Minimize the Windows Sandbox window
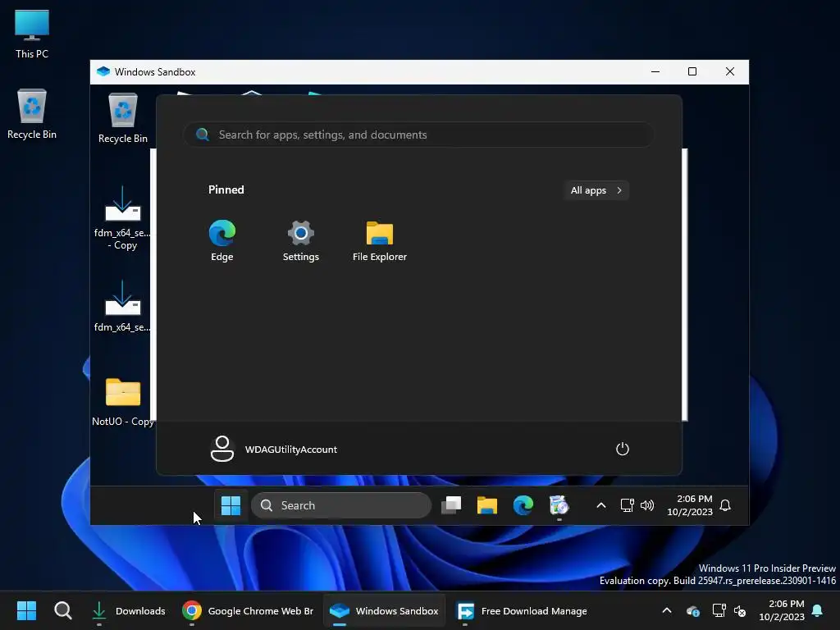 pyautogui.click(x=655, y=72)
